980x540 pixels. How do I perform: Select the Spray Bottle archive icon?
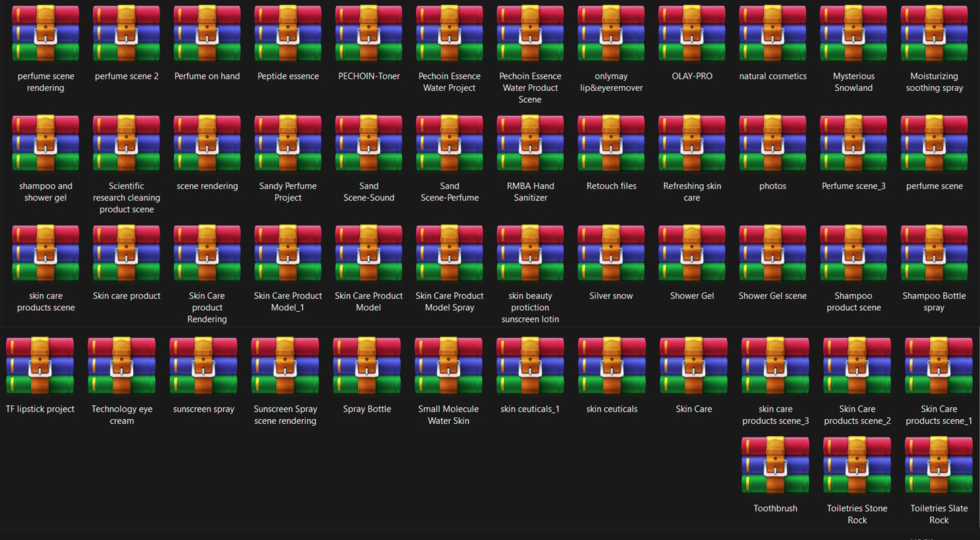(367, 366)
